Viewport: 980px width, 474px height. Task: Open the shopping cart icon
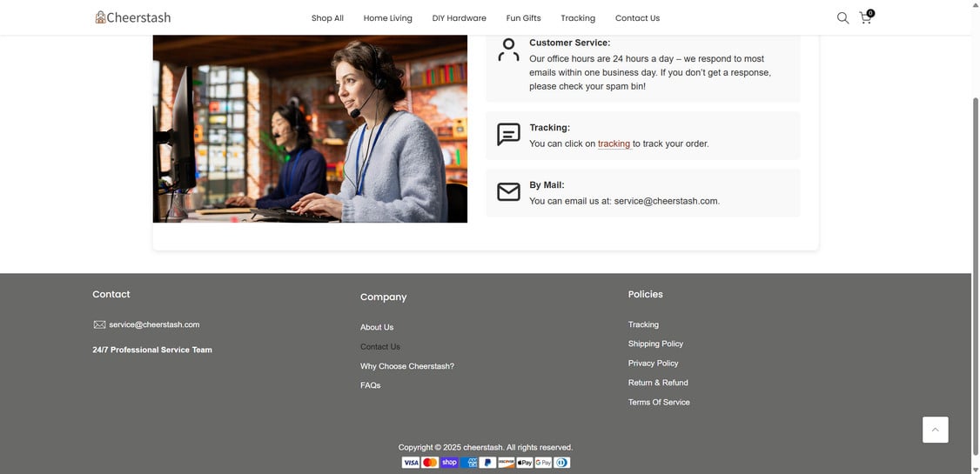(x=866, y=17)
